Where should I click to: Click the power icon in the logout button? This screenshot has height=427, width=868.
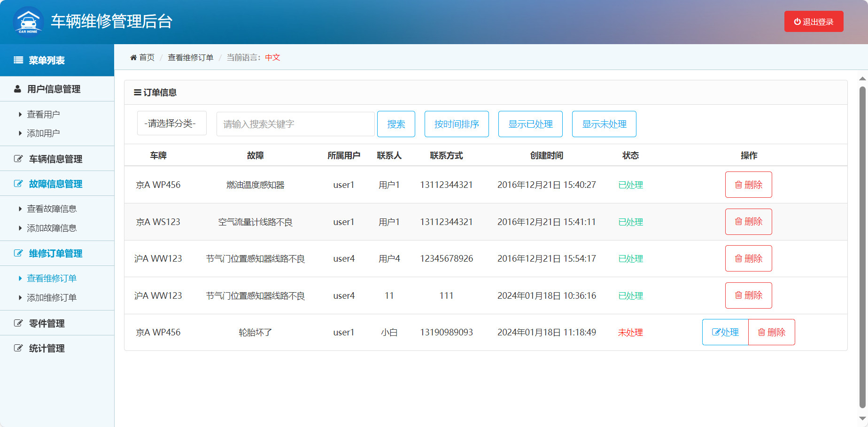tap(797, 22)
